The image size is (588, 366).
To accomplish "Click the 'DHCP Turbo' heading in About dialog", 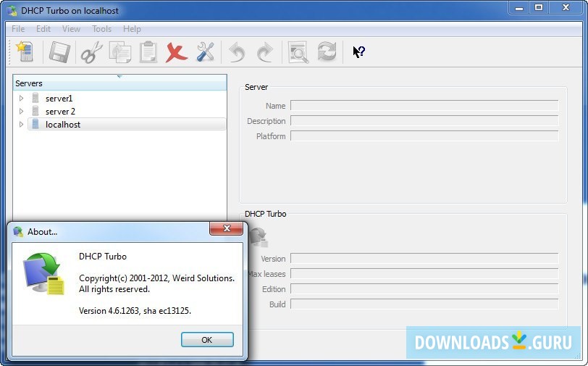I will pos(103,257).
